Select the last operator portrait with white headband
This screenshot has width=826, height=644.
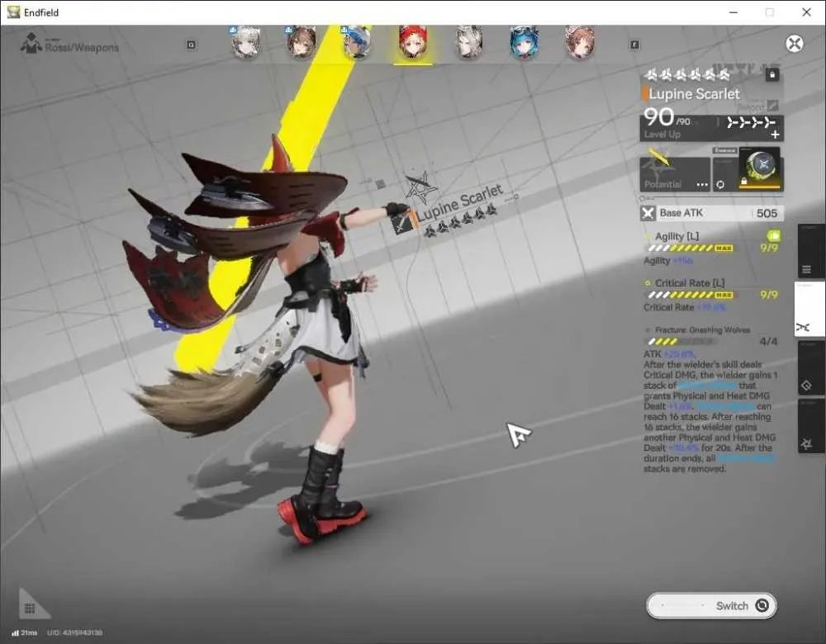[x=580, y=43]
